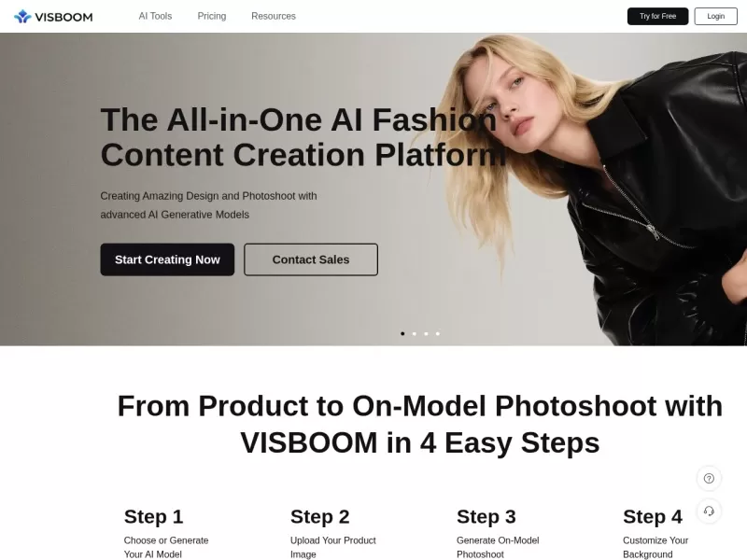
Task: Switch to the third carousel slide dot
Action: tap(426, 334)
